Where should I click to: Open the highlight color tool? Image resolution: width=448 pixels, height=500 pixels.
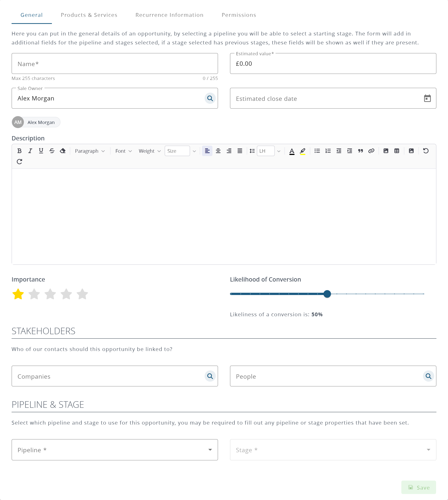click(303, 151)
